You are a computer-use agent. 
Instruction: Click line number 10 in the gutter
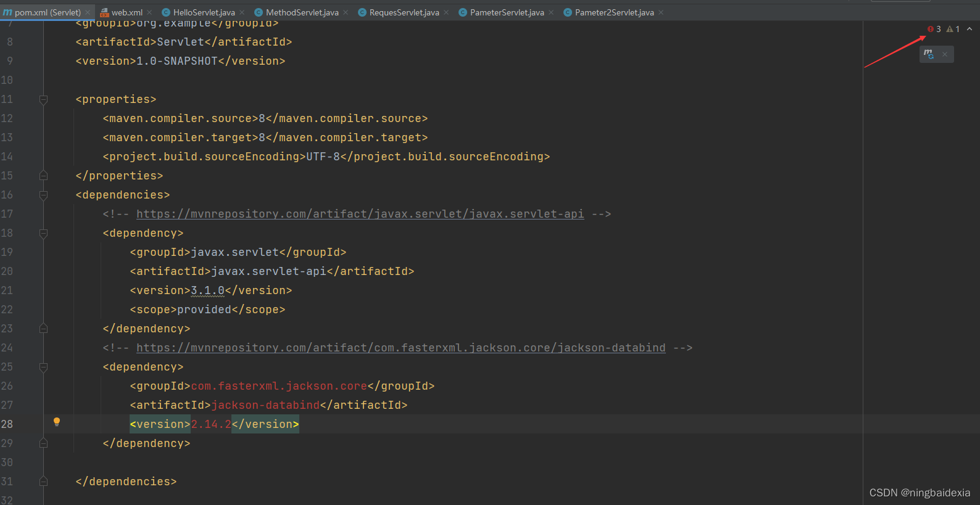click(x=7, y=80)
